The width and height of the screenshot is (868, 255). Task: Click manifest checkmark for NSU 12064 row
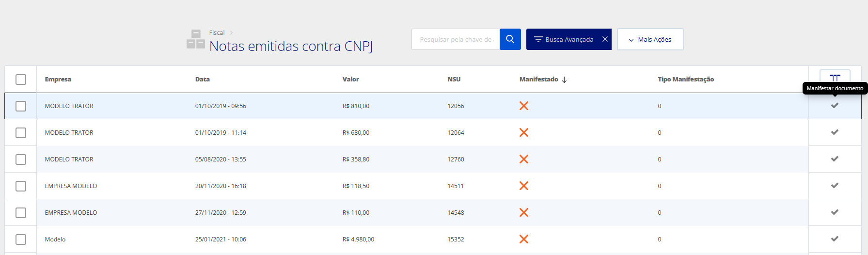(835, 132)
